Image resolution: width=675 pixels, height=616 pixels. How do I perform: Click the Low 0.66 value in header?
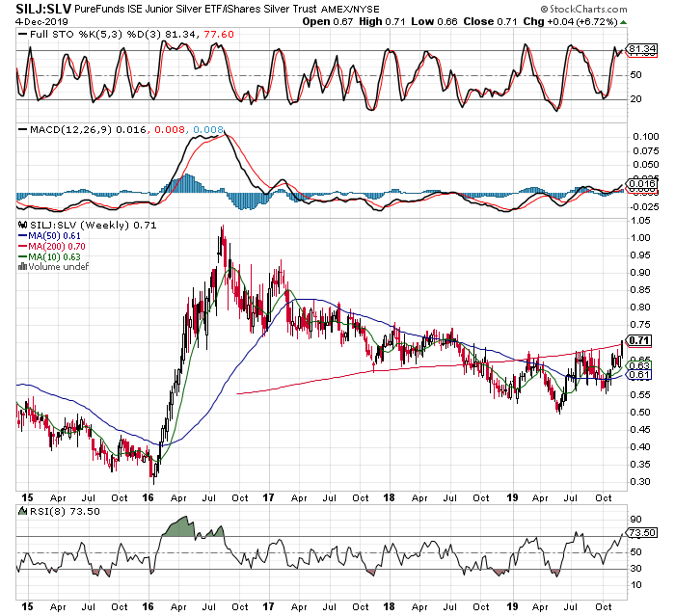[434, 21]
